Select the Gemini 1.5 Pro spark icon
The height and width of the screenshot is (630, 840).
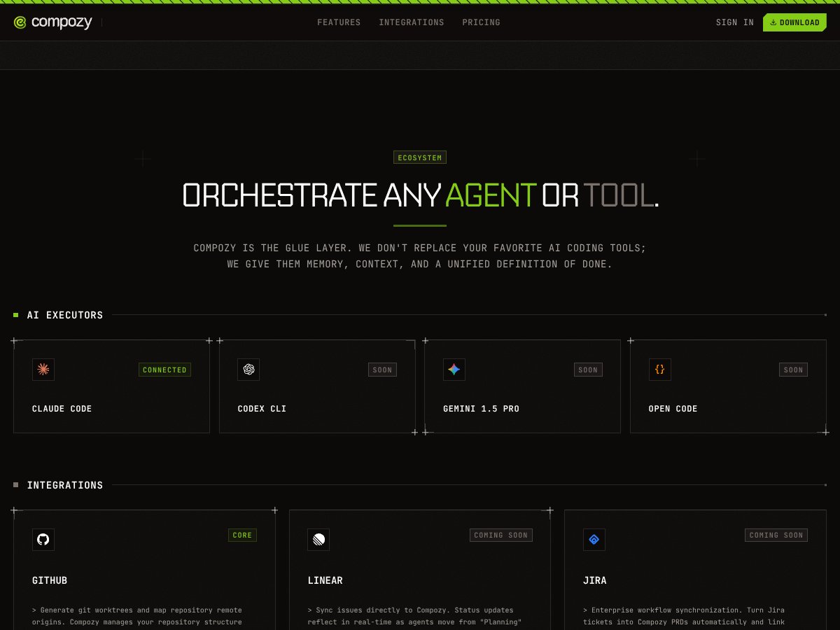pos(454,370)
